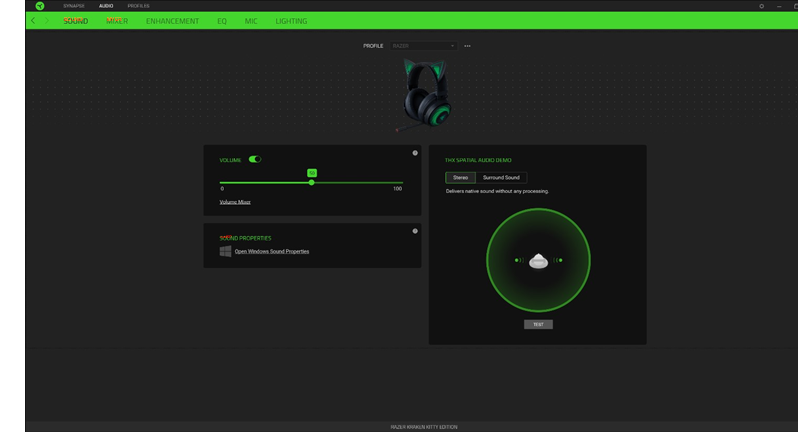Select Stereo audio mode
798x434 pixels.
point(460,178)
